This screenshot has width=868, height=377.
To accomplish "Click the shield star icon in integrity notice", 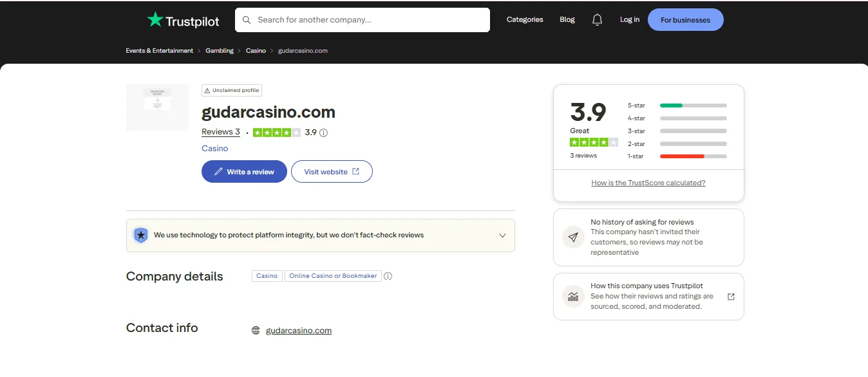I will pos(140,235).
